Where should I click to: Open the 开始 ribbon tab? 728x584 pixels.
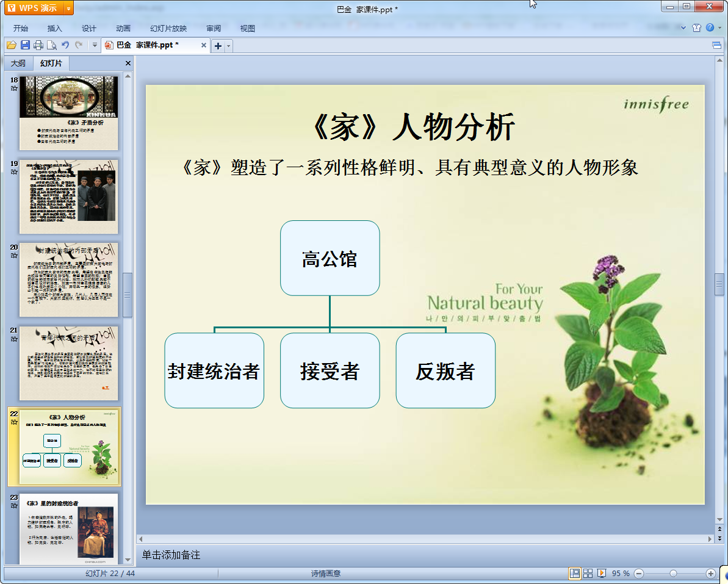pos(20,28)
